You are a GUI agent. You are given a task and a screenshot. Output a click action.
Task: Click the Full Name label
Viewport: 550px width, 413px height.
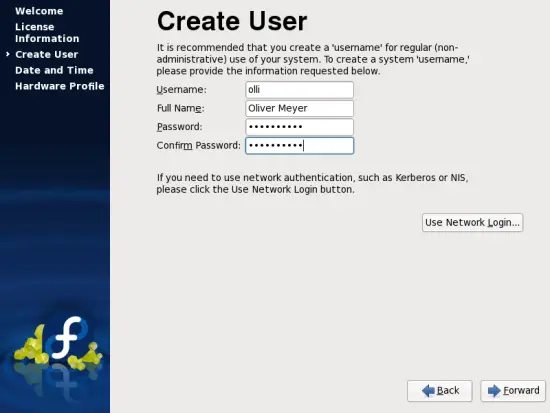pos(180,108)
